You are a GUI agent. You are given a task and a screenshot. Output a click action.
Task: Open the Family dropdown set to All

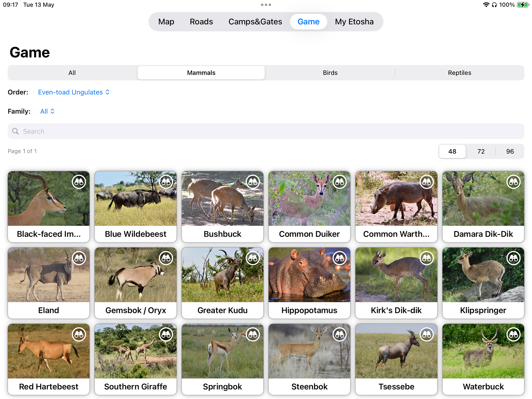point(47,111)
